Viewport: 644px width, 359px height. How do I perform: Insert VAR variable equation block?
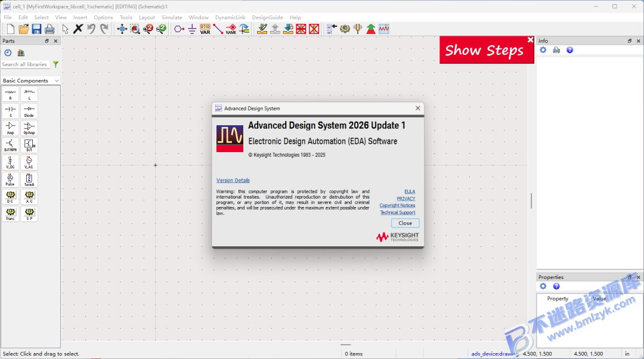pyautogui.click(x=205, y=29)
